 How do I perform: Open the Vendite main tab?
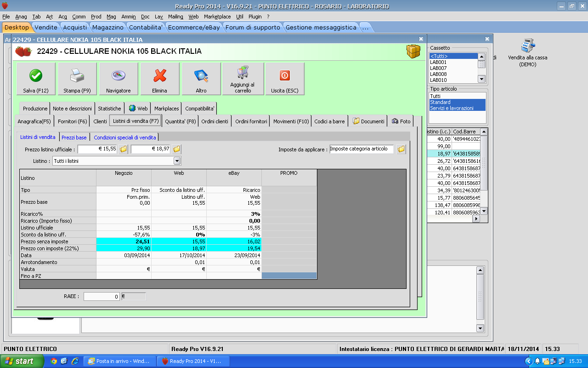click(46, 27)
